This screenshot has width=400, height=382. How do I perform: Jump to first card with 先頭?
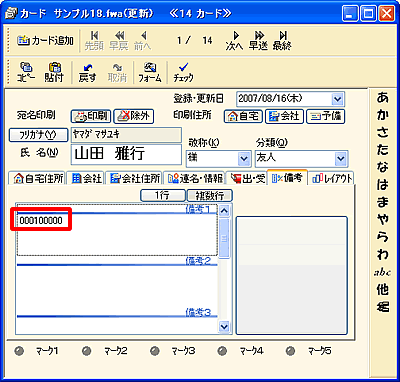94,41
